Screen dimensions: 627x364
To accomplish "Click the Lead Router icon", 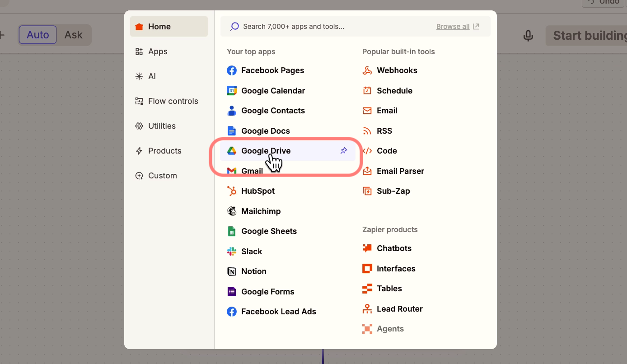I will 367,309.
